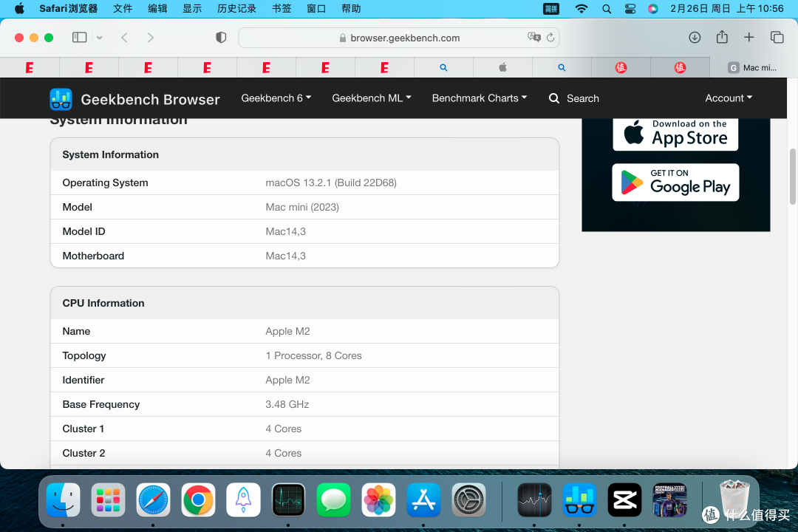Select the "Mac mi..." tab
This screenshot has height=532, width=798.
point(754,68)
